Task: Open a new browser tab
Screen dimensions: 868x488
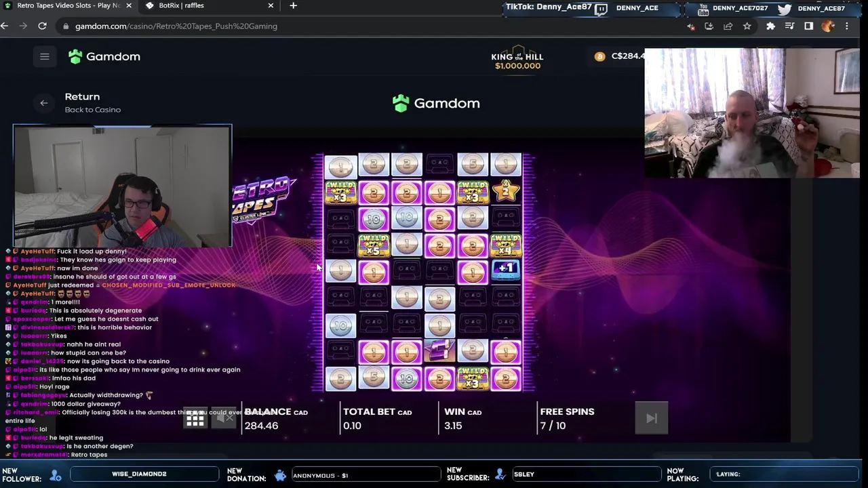Action: pos(293,5)
